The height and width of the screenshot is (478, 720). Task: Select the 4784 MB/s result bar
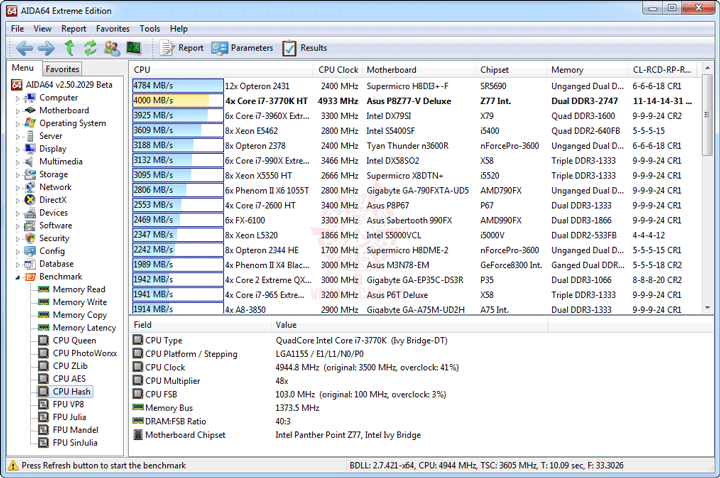(x=178, y=86)
